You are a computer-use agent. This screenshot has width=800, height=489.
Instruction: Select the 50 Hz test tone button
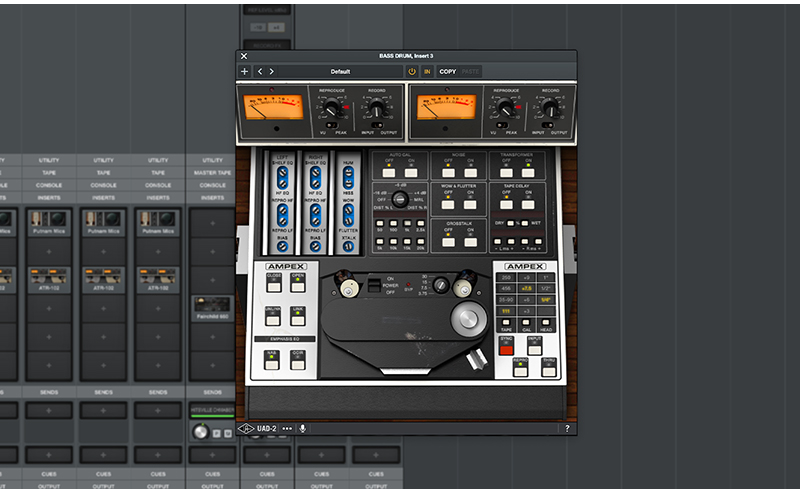pyautogui.click(x=380, y=224)
